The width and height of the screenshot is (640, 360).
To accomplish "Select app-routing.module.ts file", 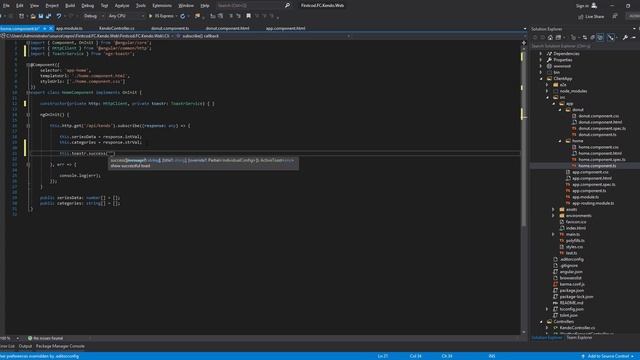I will click(593, 203).
